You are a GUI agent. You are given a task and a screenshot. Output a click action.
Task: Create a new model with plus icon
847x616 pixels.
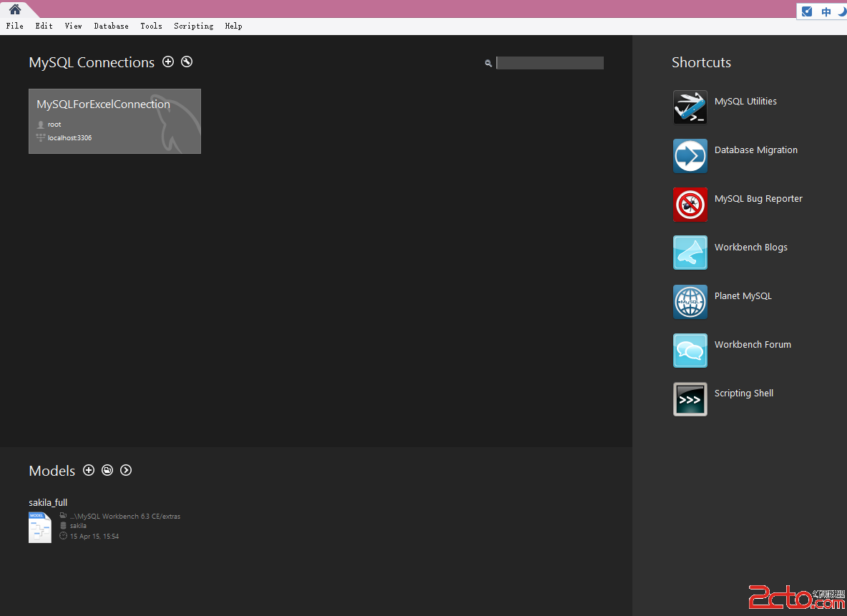tap(89, 470)
